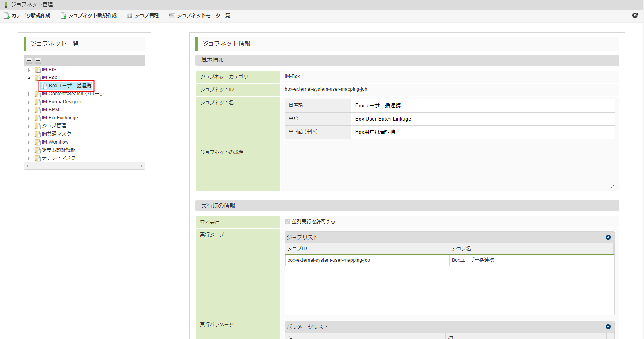Go to ジョブ管理 in the toolbar
The image size is (644, 339).
pyautogui.click(x=143, y=16)
